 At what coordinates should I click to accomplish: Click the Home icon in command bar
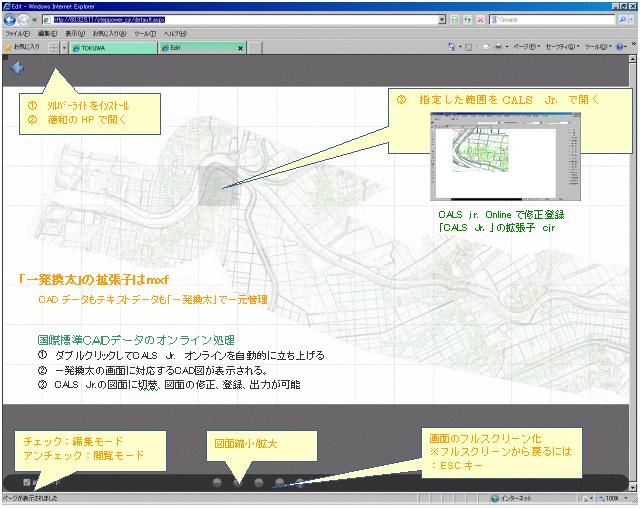click(x=451, y=47)
